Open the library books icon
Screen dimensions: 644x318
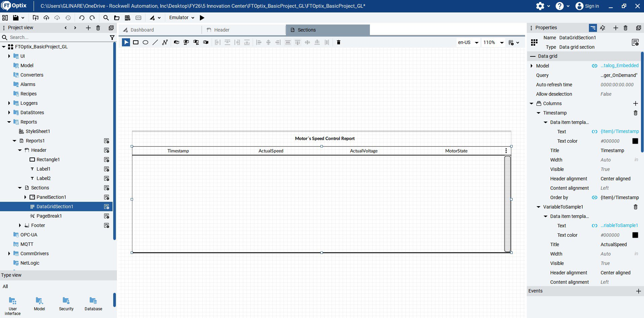127,18
